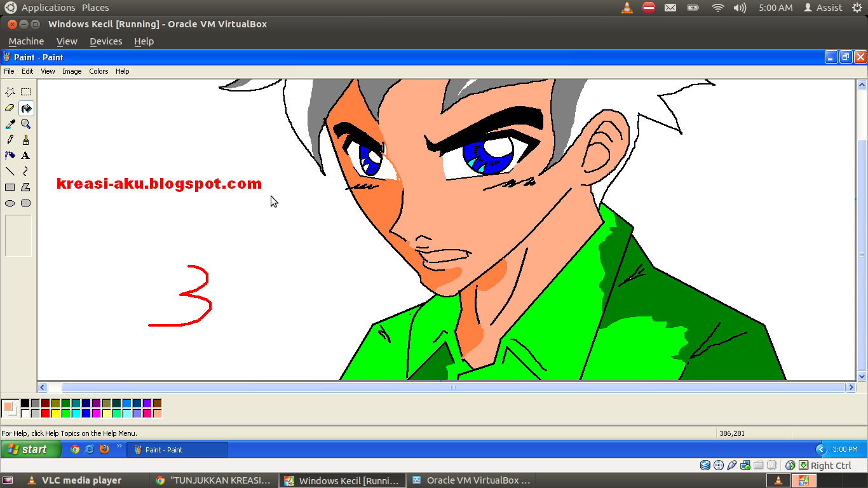The height and width of the screenshot is (488, 868).
Task: Choose the Eraser tool
Action: [x=10, y=108]
